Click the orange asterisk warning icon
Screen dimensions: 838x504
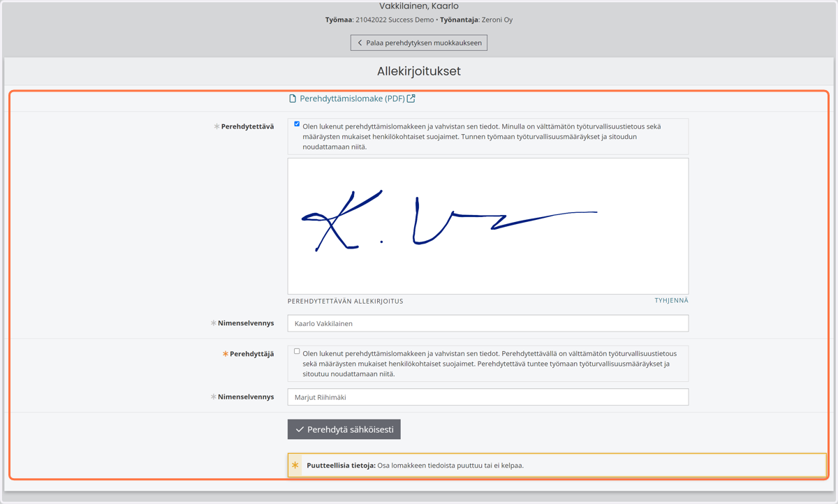pos(295,465)
